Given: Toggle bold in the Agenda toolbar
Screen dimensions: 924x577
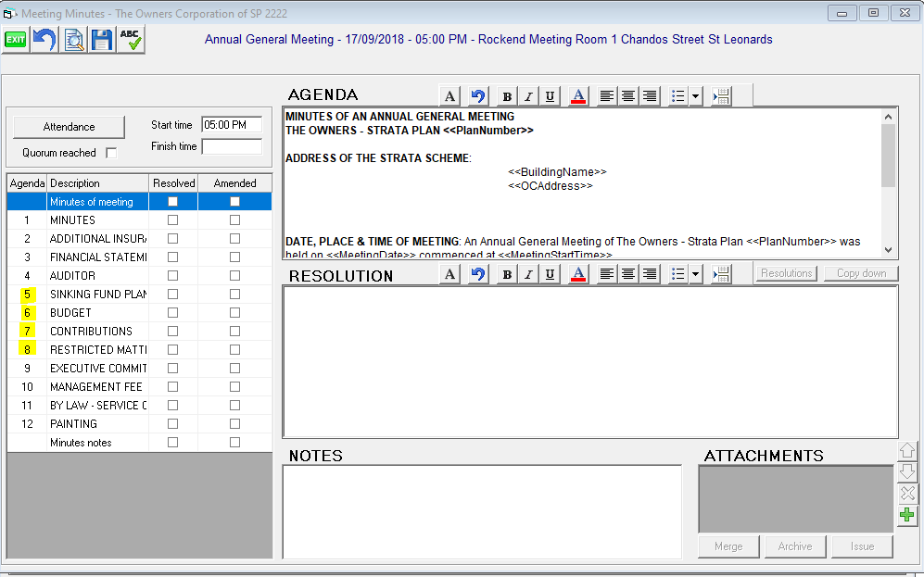Looking at the screenshot, I should (x=507, y=96).
